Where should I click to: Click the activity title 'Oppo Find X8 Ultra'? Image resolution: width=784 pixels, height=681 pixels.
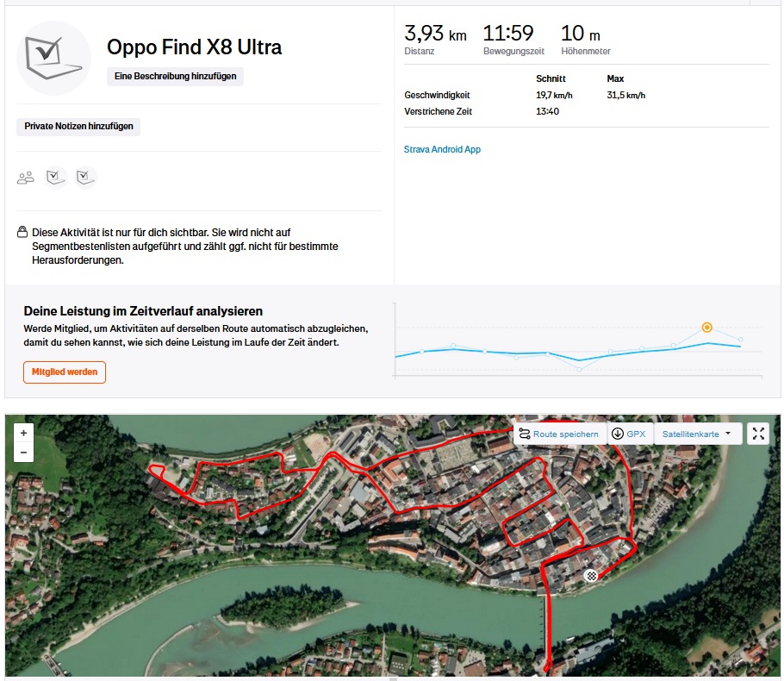pyautogui.click(x=194, y=47)
